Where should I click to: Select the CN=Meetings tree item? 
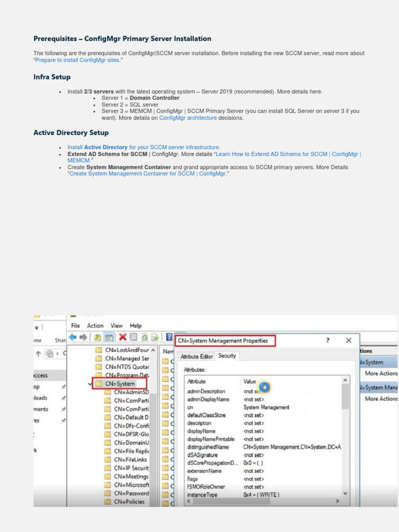(131, 476)
